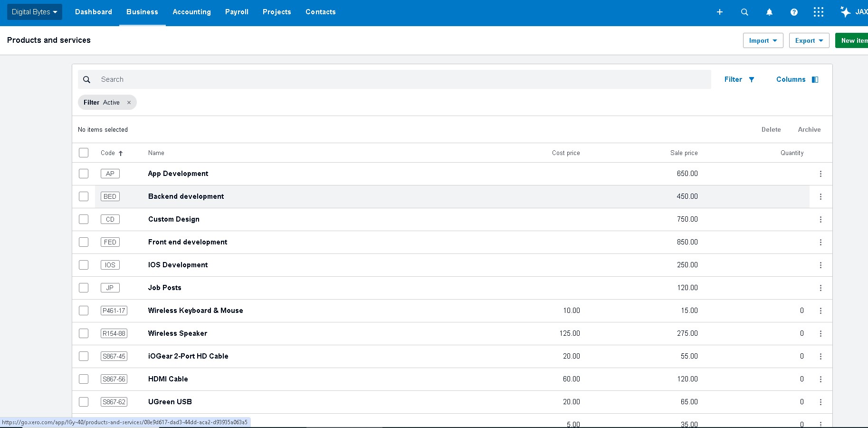Viewport: 868px width, 428px height.
Task: Open the Payroll menu
Action: pyautogui.click(x=237, y=12)
